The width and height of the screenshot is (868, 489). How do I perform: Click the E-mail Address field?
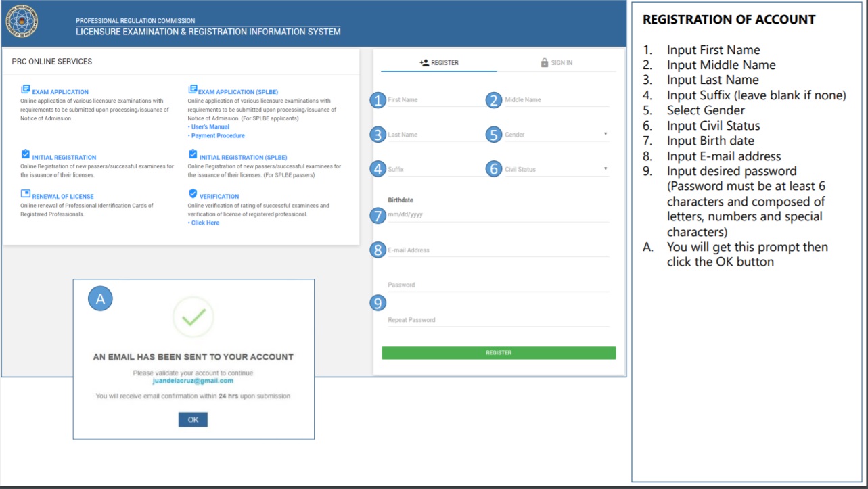pyautogui.click(x=498, y=250)
